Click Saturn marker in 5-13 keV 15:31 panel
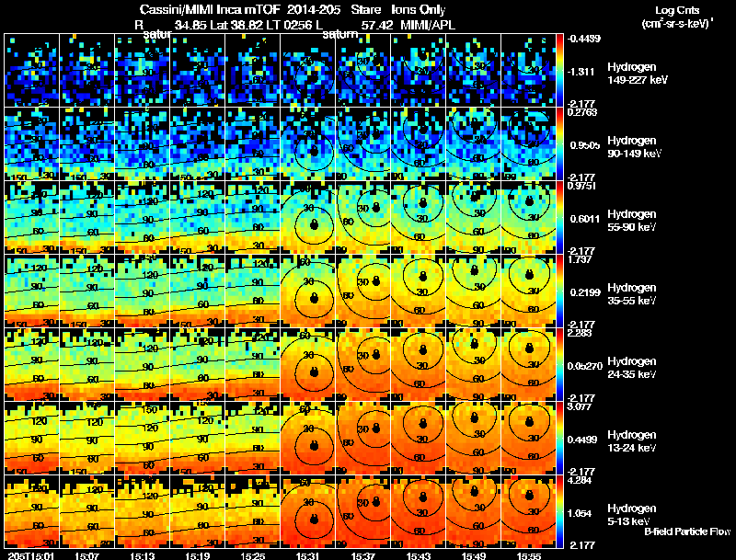The width and height of the screenshot is (736, 560). point(314,519)
